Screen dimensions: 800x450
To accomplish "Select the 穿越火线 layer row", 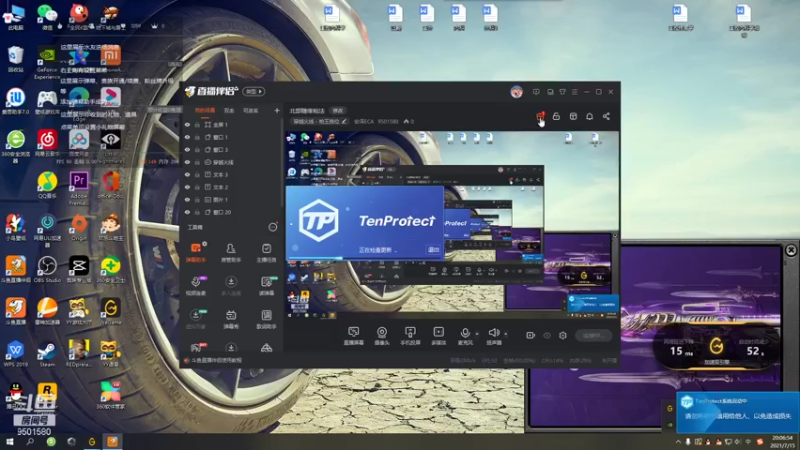I will (231, 162).
